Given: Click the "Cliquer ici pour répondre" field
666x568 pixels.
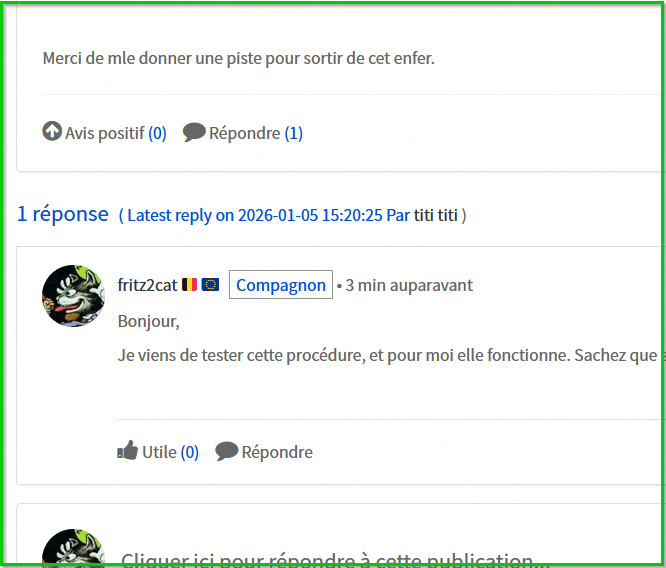Looking at the screenshot, I should point(328,559).
